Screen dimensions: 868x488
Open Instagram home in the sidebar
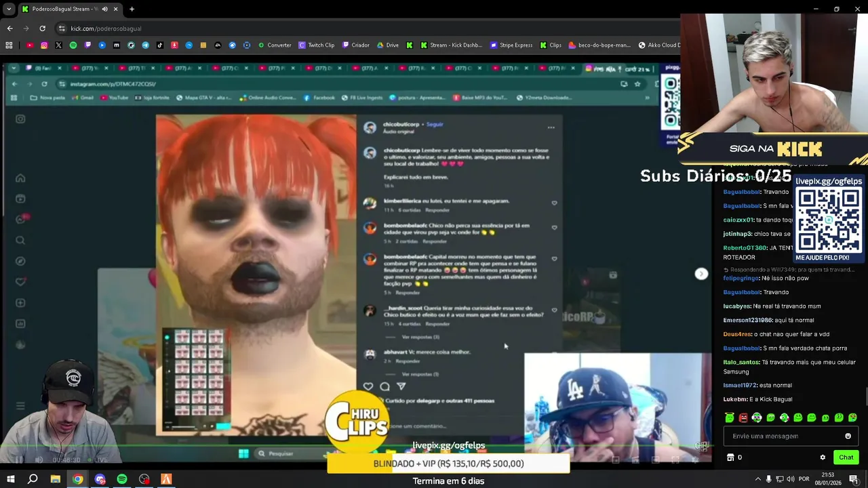20,178
